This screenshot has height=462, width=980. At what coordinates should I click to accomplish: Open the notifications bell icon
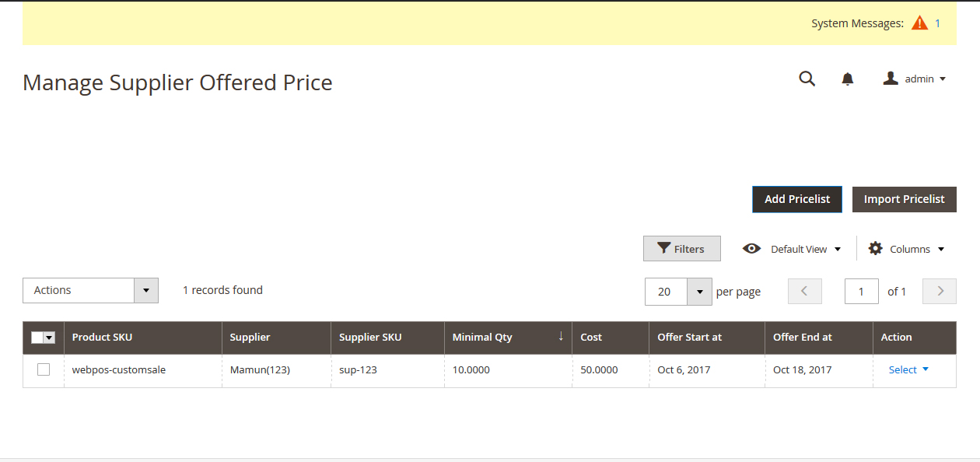pyautogui.click(x=848, y=79)
